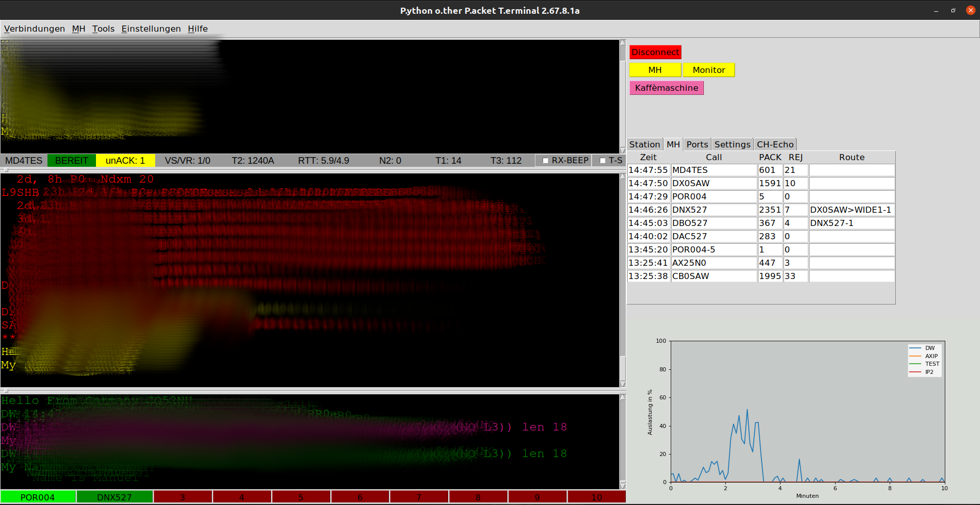Viewport: 980px width, 505px height.
Task: Open the MH menu in menu bar
Action: (79, 29)
